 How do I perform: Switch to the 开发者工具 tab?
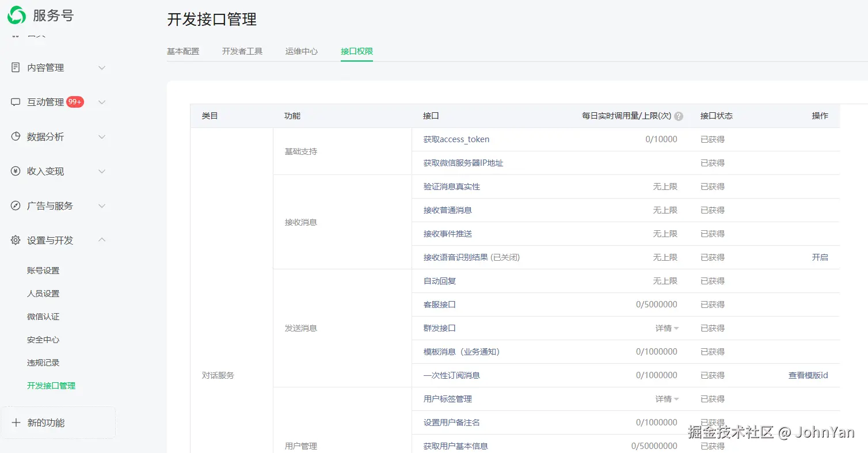pyautogui.click(x=242, y=51)
